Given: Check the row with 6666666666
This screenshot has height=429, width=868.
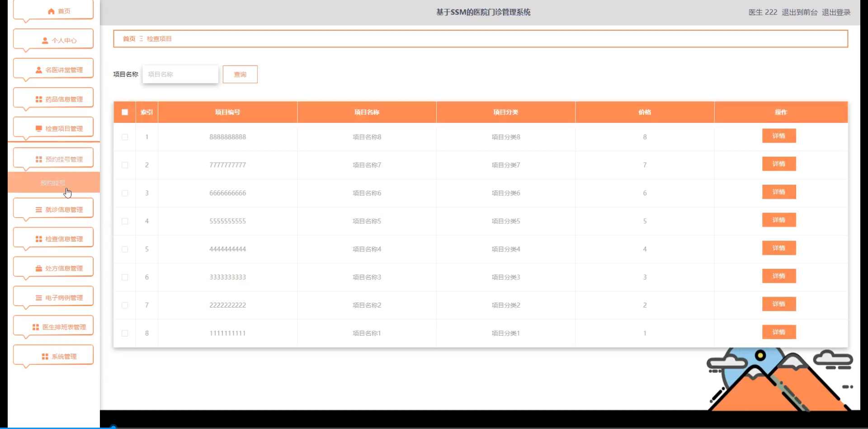Looking at the screenshot, I should pos(125,193).
